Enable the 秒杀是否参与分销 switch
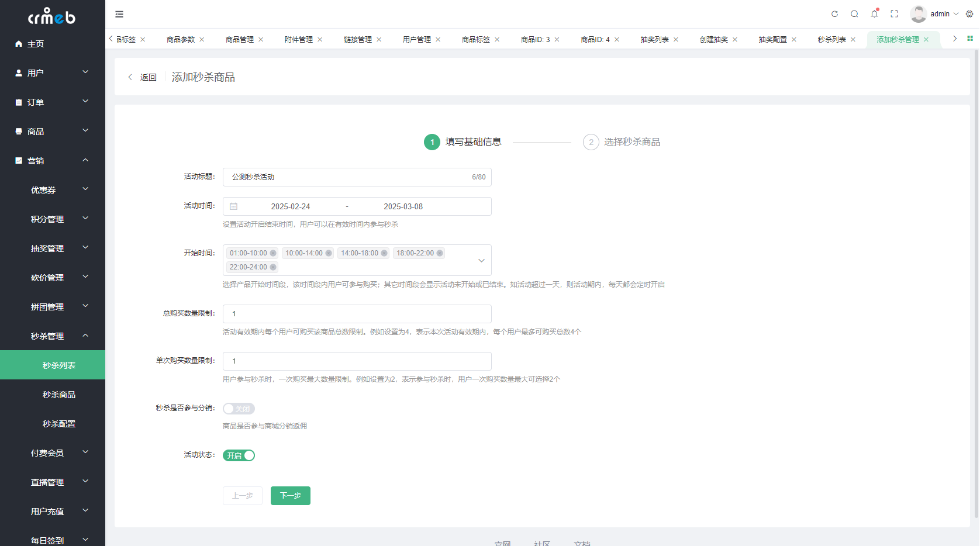Image resolution: width=980 pixels, height=546 pixels. [x=239, y=409]
